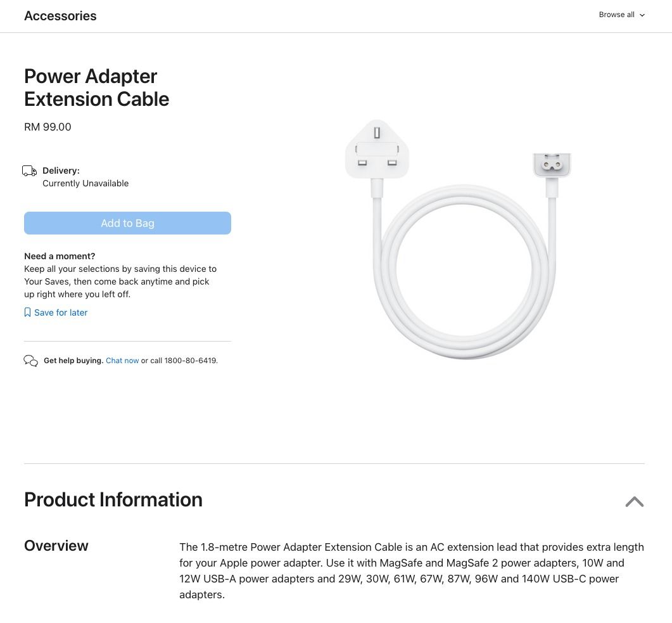This screenshot has width=672, height=623.
Task: Click the Accessories header title
Action: tap(60, 16)
